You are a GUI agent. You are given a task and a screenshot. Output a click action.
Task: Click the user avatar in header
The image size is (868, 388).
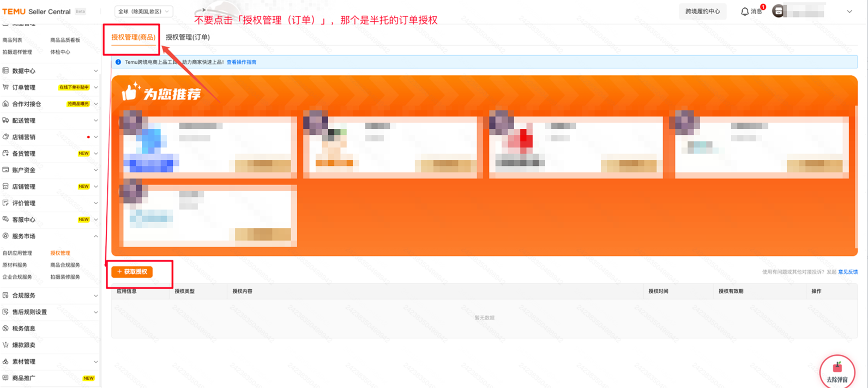tap(779, 11)
